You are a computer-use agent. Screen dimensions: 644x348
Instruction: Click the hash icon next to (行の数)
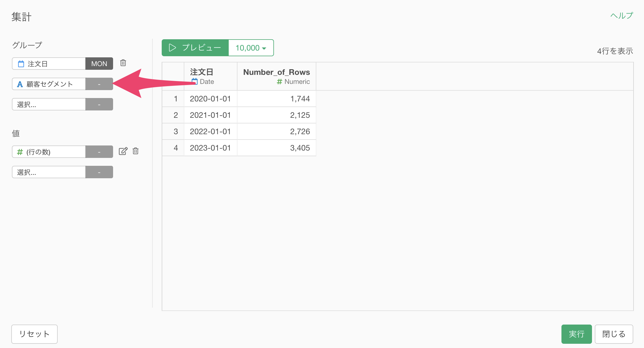pyautogui.click(x=20, y=152)
